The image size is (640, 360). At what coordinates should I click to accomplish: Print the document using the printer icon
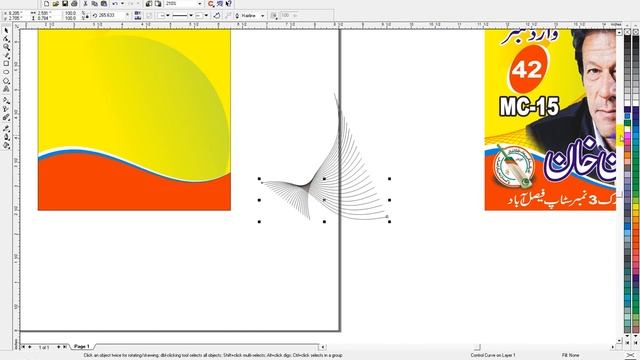[74, 4]
